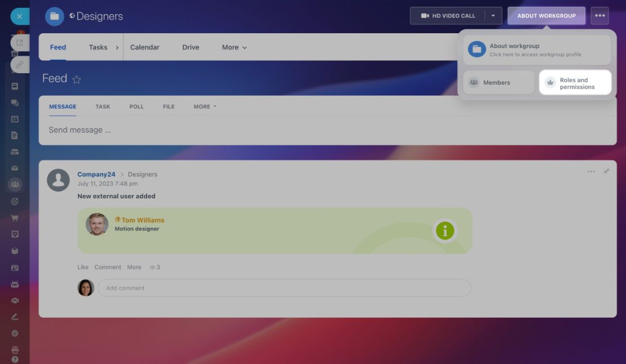This screenshot has width=626, height=364.
Task: Open the mail envelope icon in sidebar
Action: pyautogui.click(x=15, y=168)
